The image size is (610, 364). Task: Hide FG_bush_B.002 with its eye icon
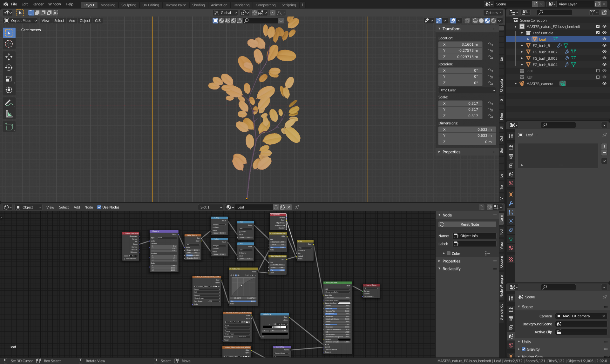coord(604,52)
